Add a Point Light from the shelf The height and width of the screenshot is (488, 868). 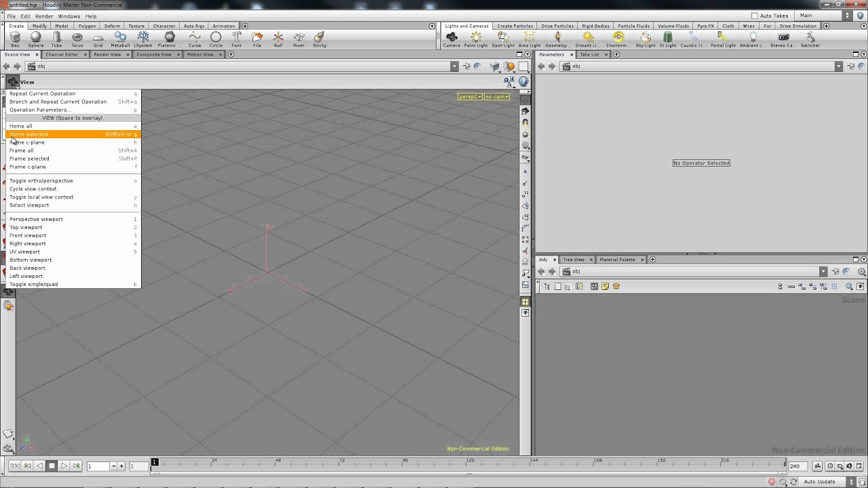[x=476, y=40]
